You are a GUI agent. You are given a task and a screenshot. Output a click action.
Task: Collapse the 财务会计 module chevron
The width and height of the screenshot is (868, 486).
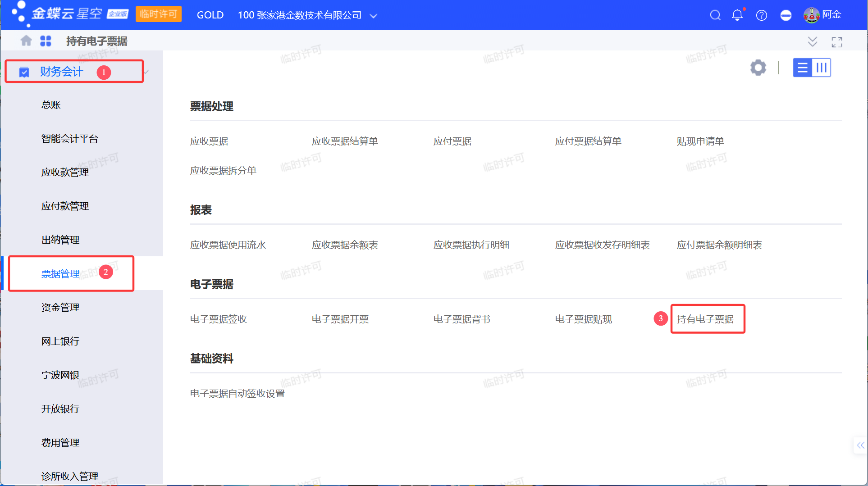click(146, 72)
